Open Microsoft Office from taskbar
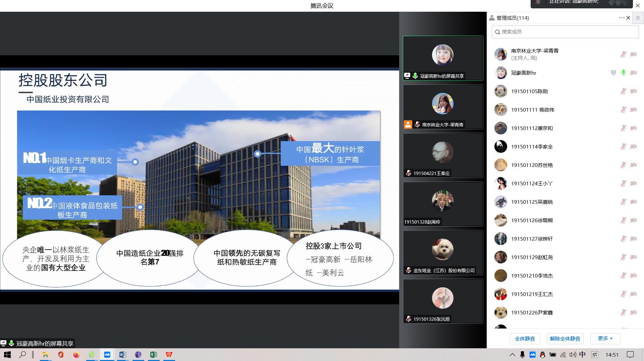 [61, 355]
